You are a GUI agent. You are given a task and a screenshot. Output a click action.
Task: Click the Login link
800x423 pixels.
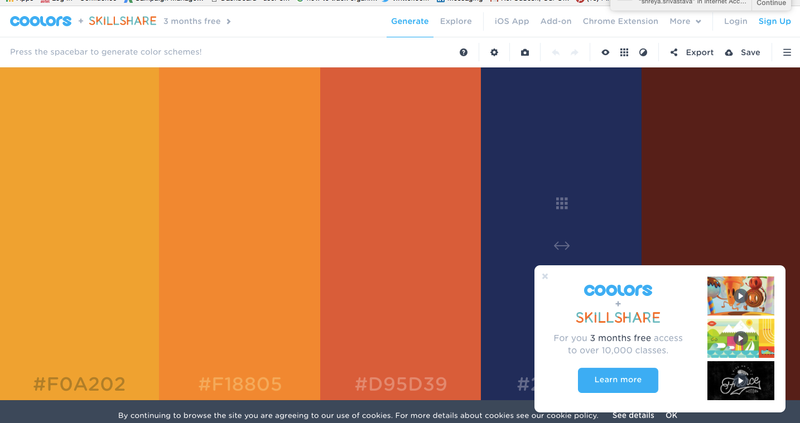point(736,21)
